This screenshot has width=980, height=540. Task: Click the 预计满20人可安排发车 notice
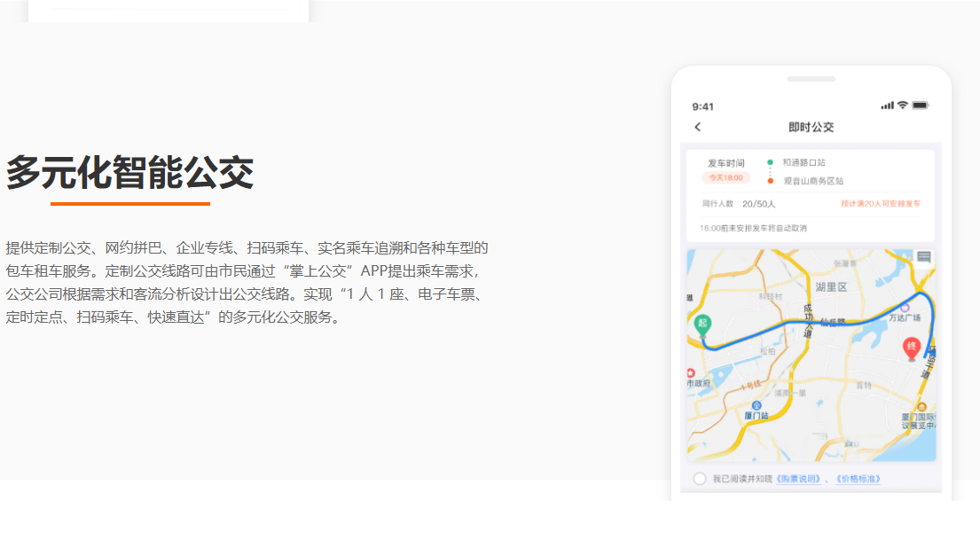coord(881,204)
